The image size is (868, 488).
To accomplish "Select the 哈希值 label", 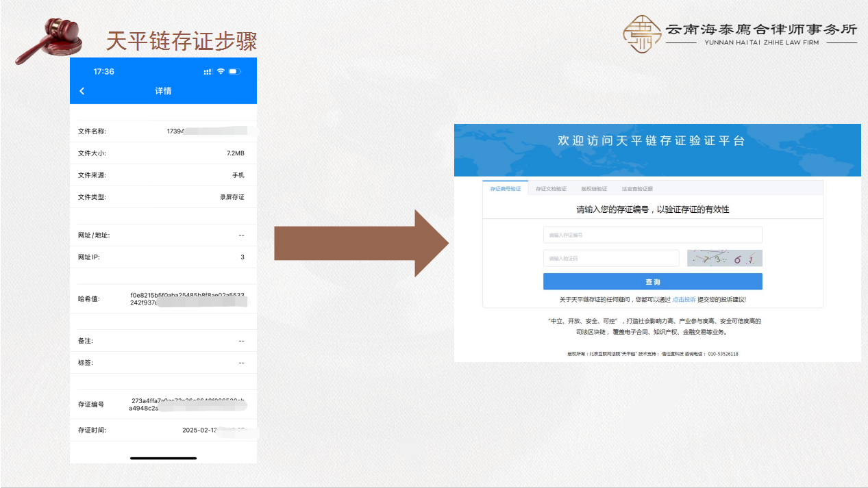I will 89,298.
